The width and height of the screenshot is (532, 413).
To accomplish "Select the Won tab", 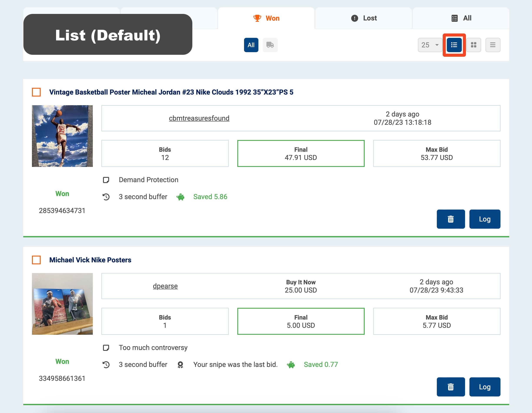I will point(266,18).
